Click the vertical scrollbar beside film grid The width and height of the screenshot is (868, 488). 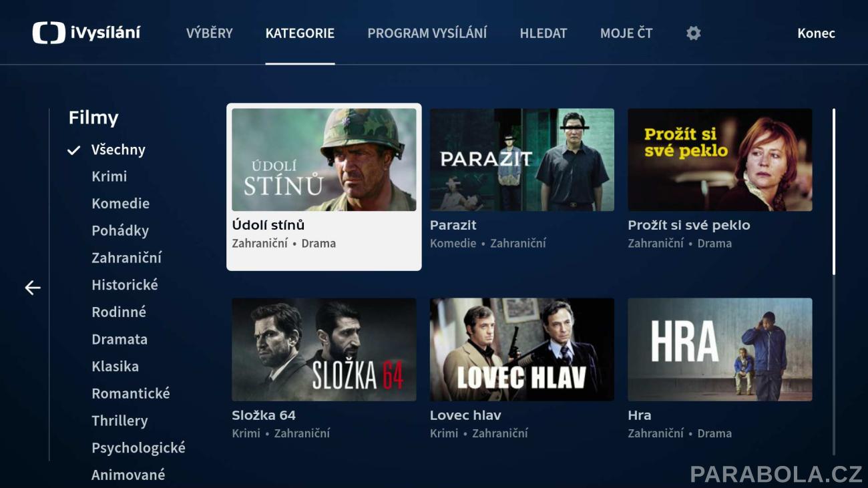(833, 191)
